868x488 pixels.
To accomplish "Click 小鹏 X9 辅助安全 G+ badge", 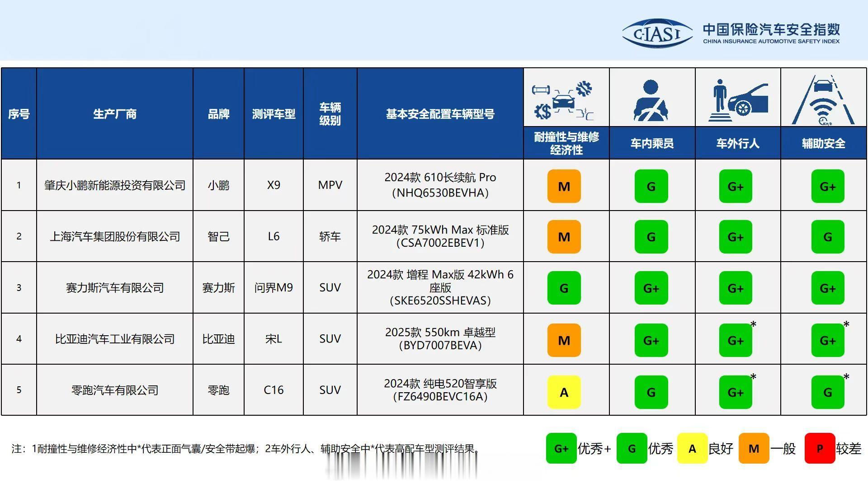I will pos(828,186).
